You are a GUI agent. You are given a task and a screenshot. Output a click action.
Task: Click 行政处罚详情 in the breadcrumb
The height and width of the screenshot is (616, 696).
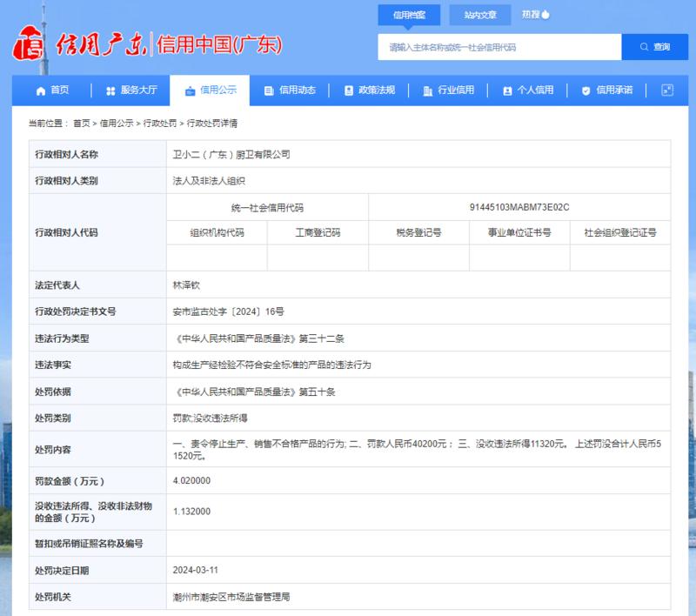coord(212,124)
